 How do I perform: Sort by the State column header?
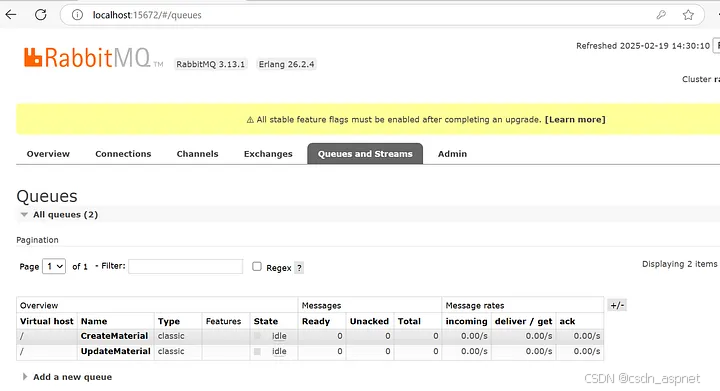pyautogui.click(x=266, y=321)
